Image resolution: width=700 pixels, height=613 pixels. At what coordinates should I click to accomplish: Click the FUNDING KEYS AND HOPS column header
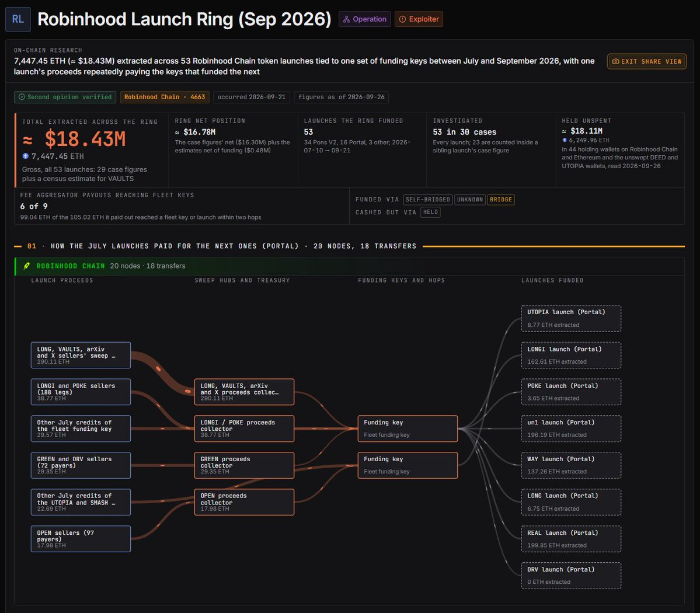coord(401,280)
